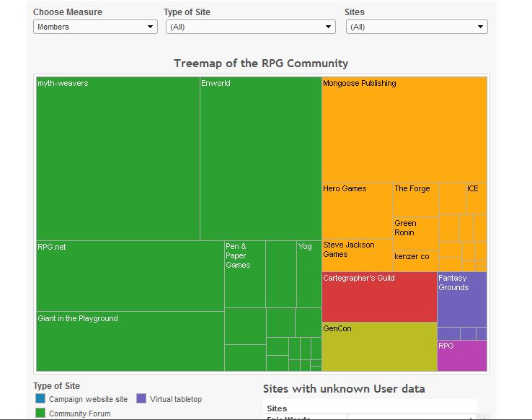Select the myth-weavers treemap tile
The height and width of the screenshot is (420, 532).
click(x=118, y=159)
